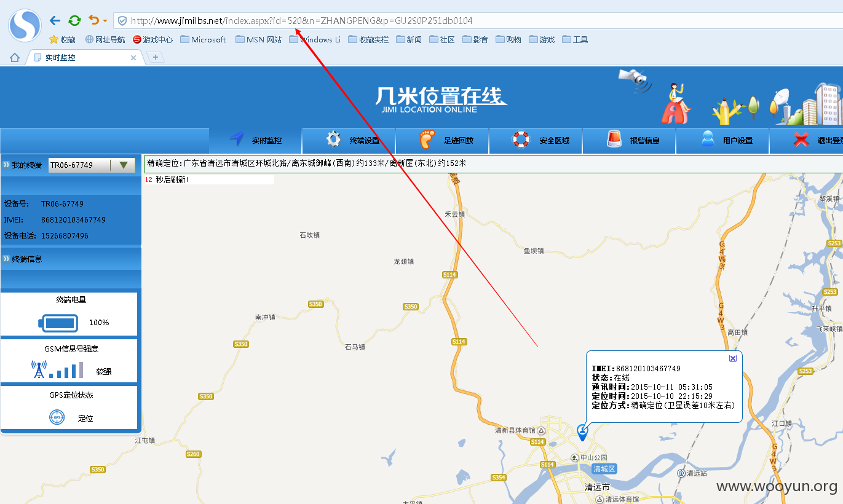Click the 精确定位 address text bar
Viewport: 843px width, 504px height.
[494, 163]
